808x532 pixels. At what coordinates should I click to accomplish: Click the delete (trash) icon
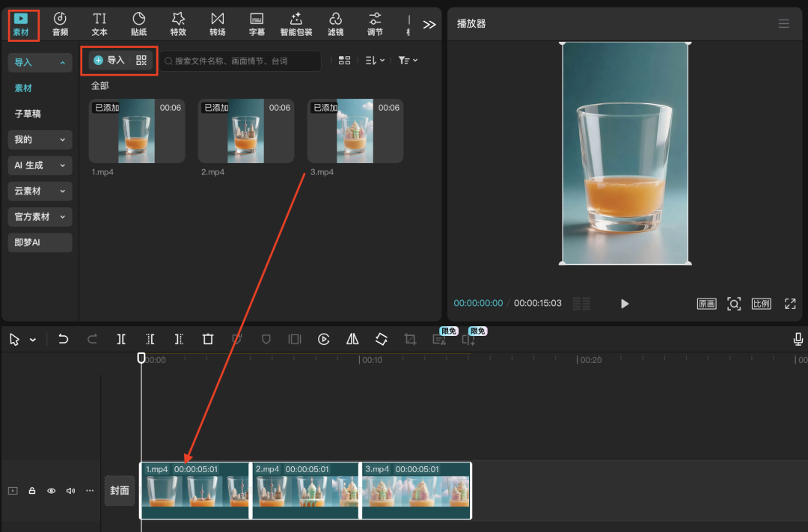208,339
